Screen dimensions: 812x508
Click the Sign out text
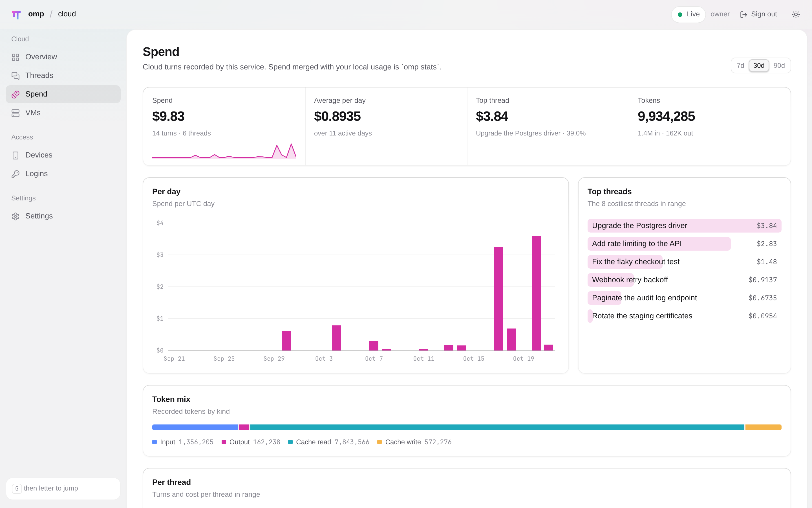764,14
